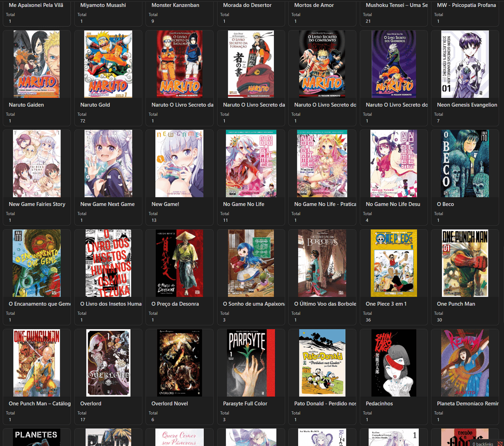
Task: Open the New Game! cover thumbnail
Action: tap(180, 164)
